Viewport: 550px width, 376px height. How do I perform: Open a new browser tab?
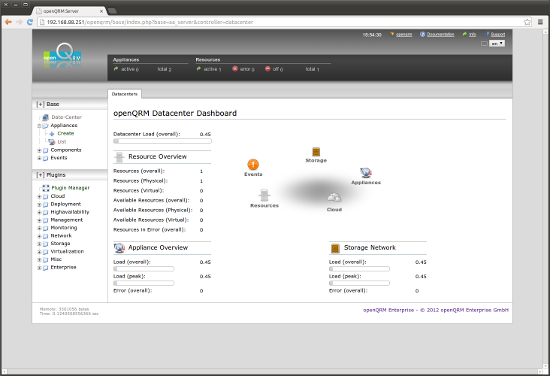tap(112, 11)
